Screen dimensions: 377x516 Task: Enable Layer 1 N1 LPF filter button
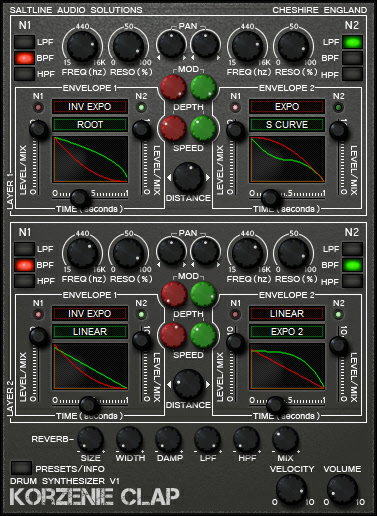click(24, 42)
